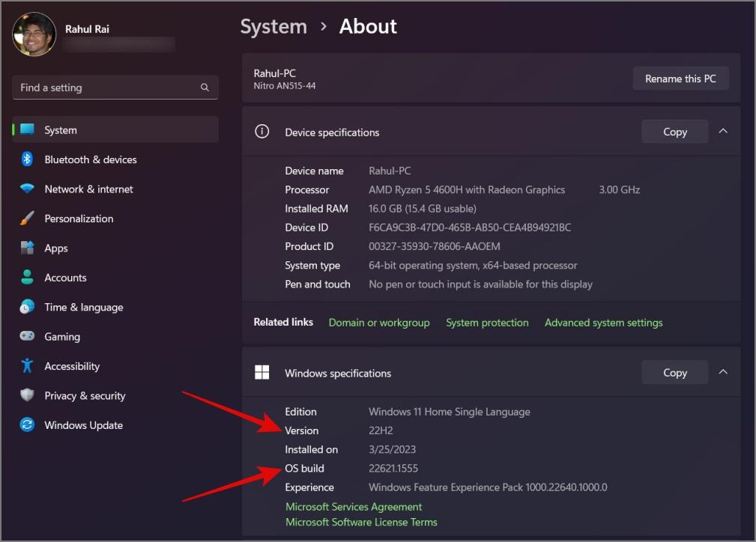Collapse the Device specifications section
The image size is (756, 542).
(723, 131)
